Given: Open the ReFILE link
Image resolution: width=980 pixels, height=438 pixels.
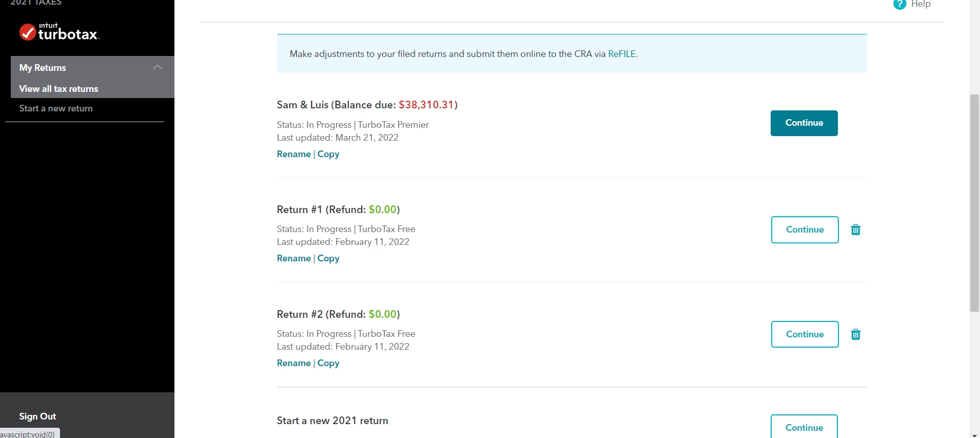Looking at the screenshot, I should tap(621, 54).
